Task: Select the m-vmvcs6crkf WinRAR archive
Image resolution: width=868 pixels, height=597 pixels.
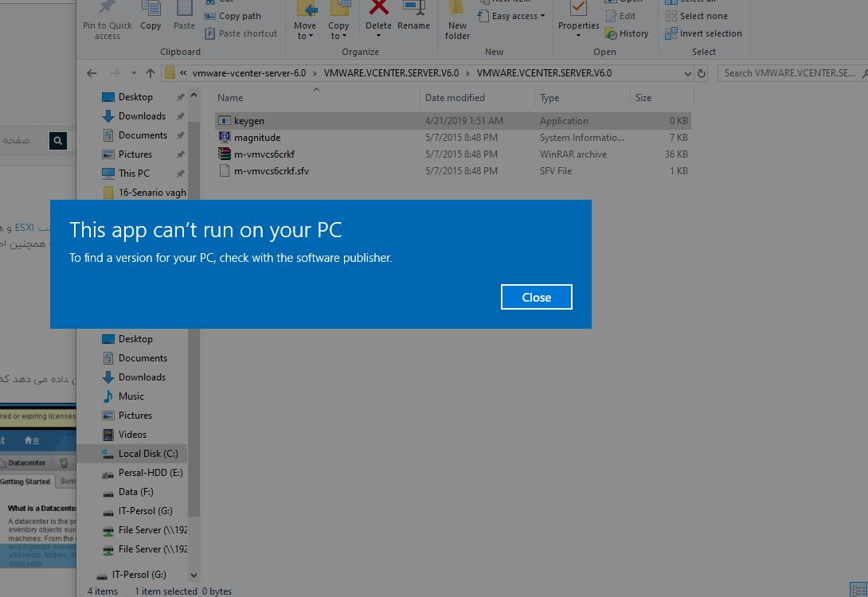Action: pyautogui.click(x=264, y=154)
